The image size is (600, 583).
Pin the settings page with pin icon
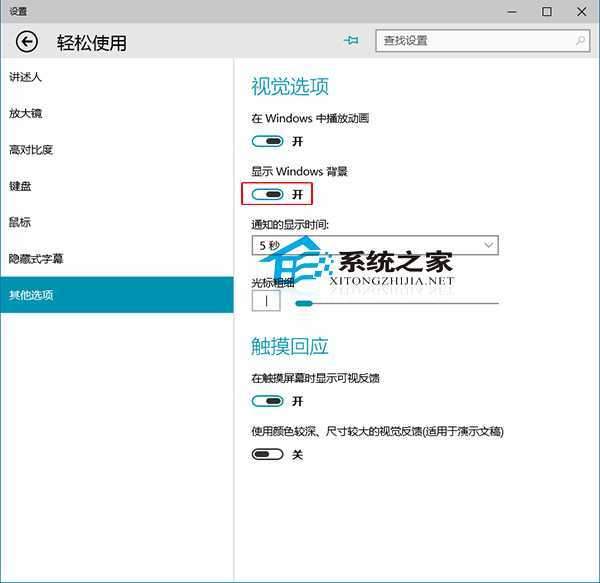(x=351, y=40)
